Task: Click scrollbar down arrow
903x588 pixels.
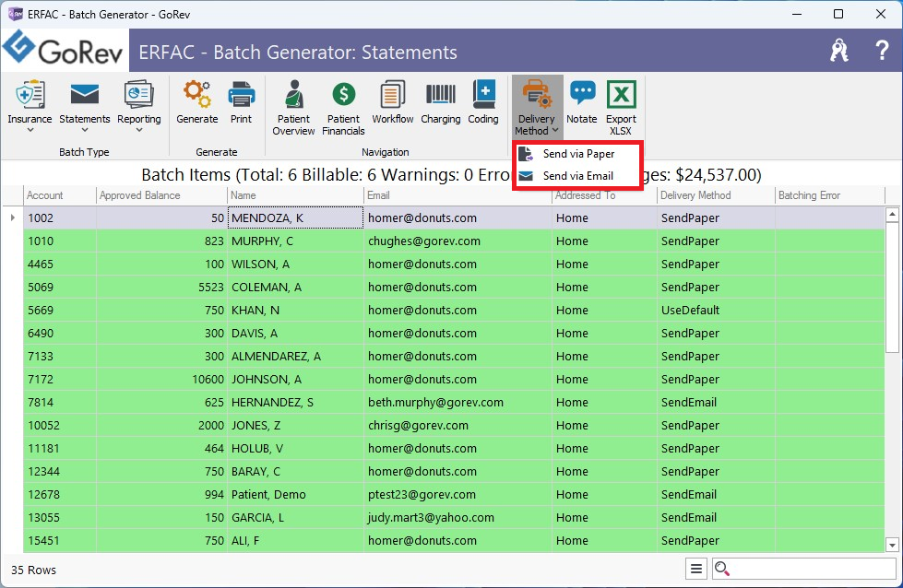Action: click(892, 545)
